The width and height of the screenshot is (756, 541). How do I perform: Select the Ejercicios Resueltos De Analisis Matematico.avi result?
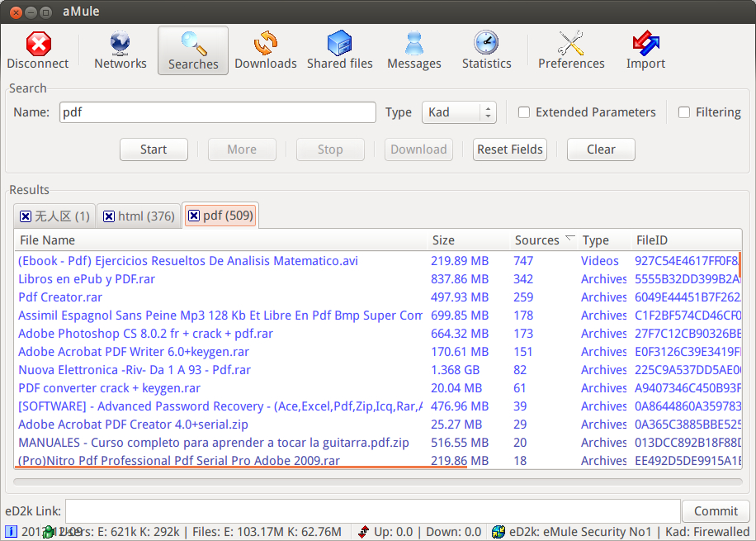click(x=378, y=261)
